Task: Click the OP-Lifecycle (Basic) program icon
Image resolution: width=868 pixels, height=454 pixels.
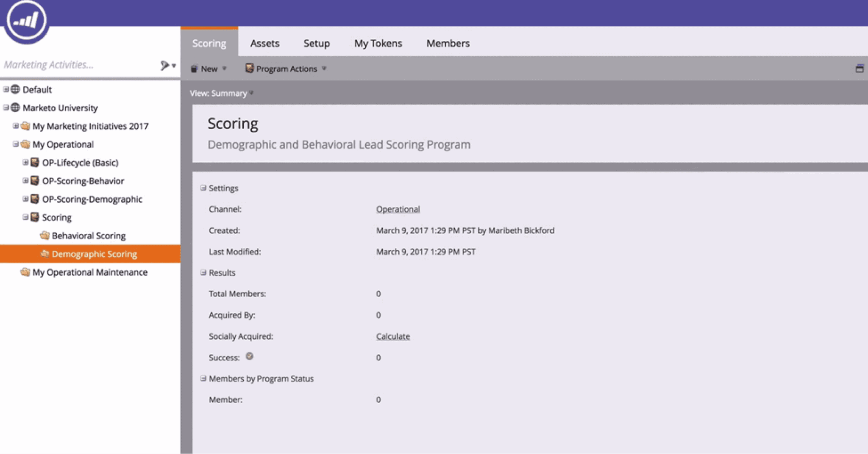Action: (x=35, y=163)
